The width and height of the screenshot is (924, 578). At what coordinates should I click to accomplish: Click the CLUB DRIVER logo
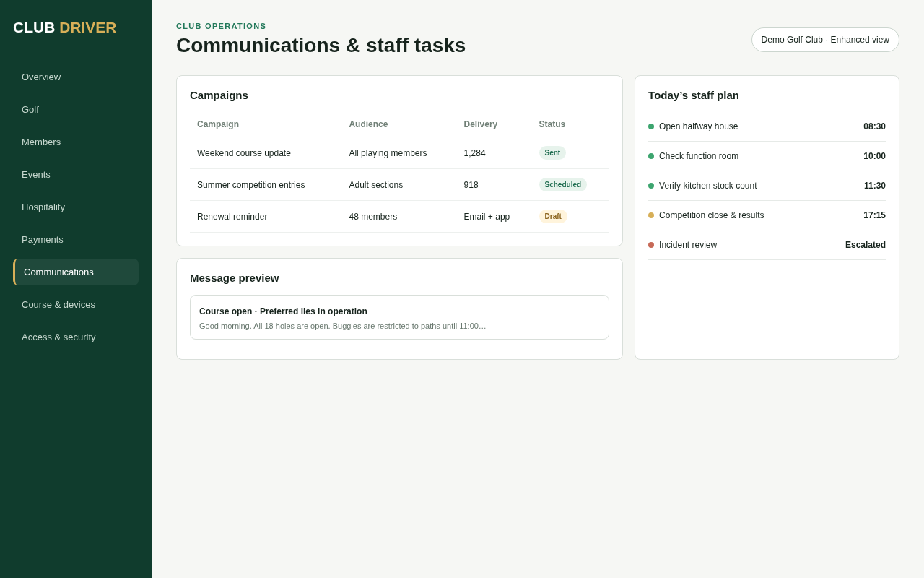point(65,27)
